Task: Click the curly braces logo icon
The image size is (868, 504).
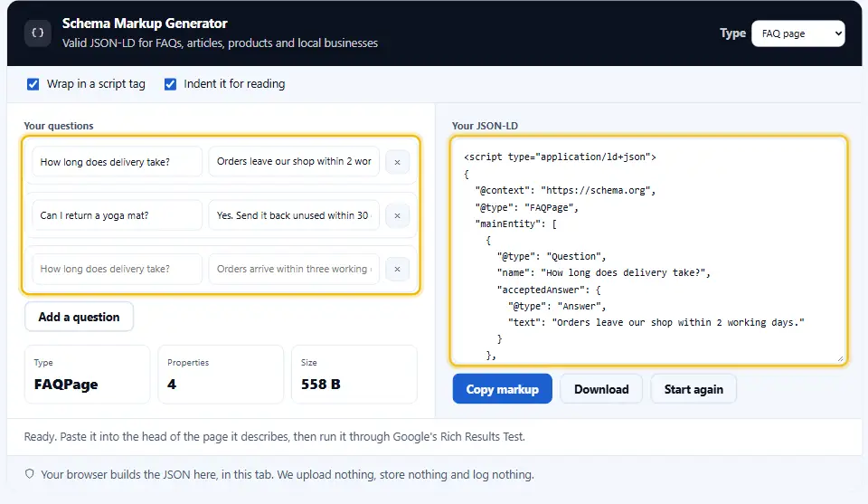Action: [x=38, y=33]
